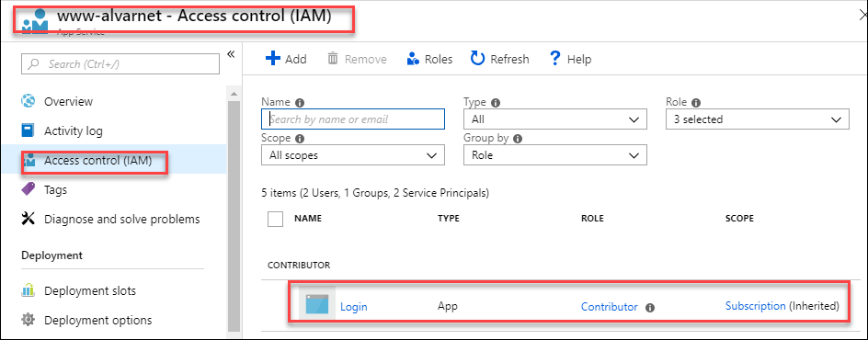The height and width of the screenshot is (340, 868).
Task: Open Activity log in the sidebar
Action: 73,131
